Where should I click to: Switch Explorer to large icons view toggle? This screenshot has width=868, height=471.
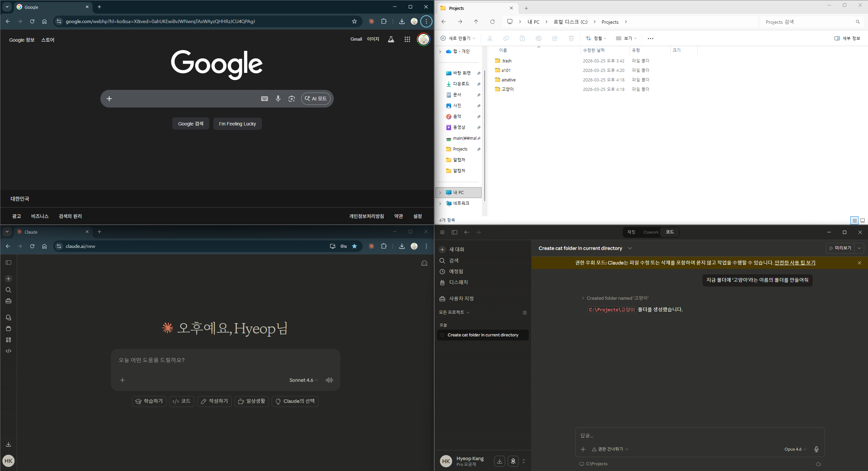pos(862,220)
